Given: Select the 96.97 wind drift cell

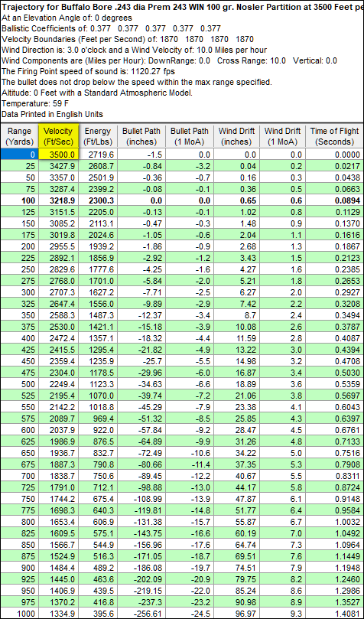Looking at the screenshot, I should [x=236, y=614].
